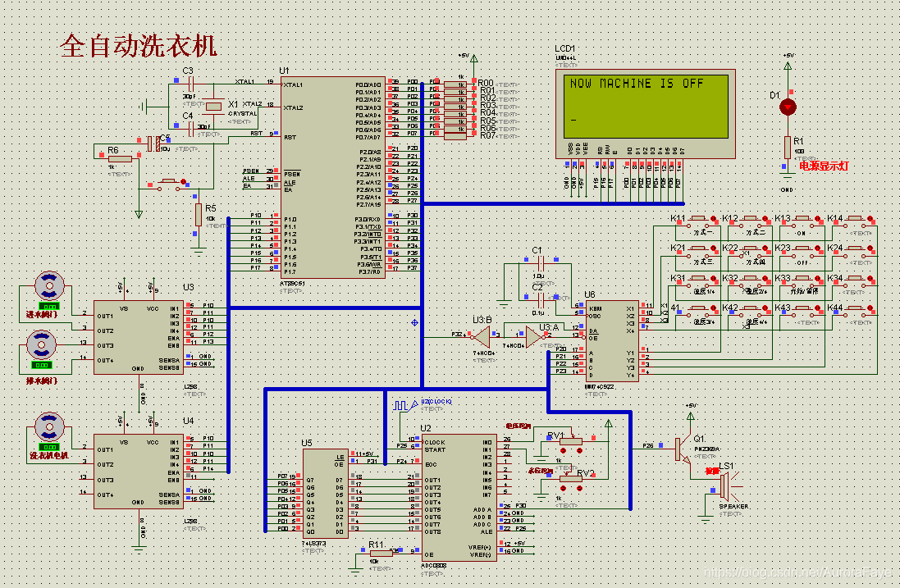This screenshot has height=588, width=900.
Task: Select the water inlet valve motor (进水阀门)
Action: [49, 285]
